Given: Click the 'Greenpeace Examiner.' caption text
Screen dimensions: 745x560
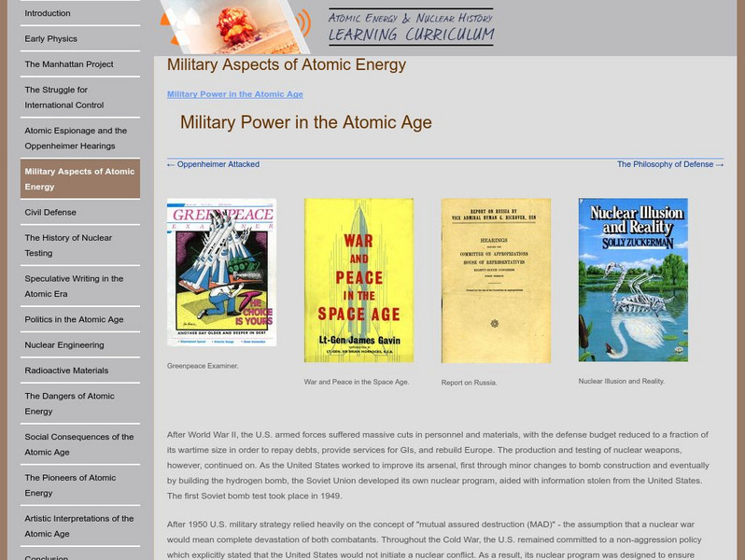Looking at the screenshot, I should (x=203, y=366).
